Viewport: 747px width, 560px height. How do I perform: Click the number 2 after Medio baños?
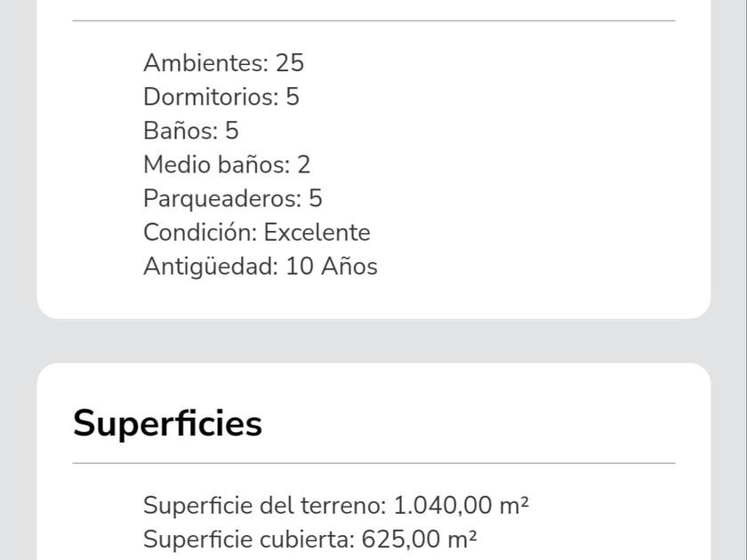point(304,164)
